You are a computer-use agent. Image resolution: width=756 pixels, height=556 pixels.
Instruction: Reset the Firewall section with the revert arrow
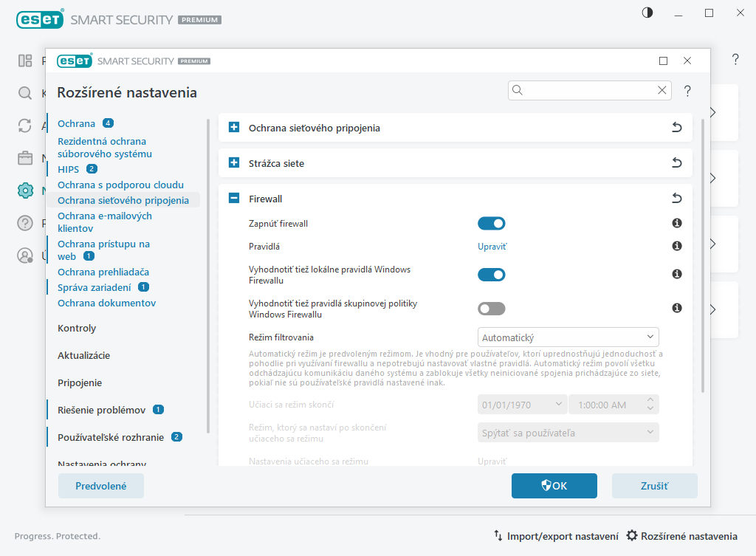point(676,199)
